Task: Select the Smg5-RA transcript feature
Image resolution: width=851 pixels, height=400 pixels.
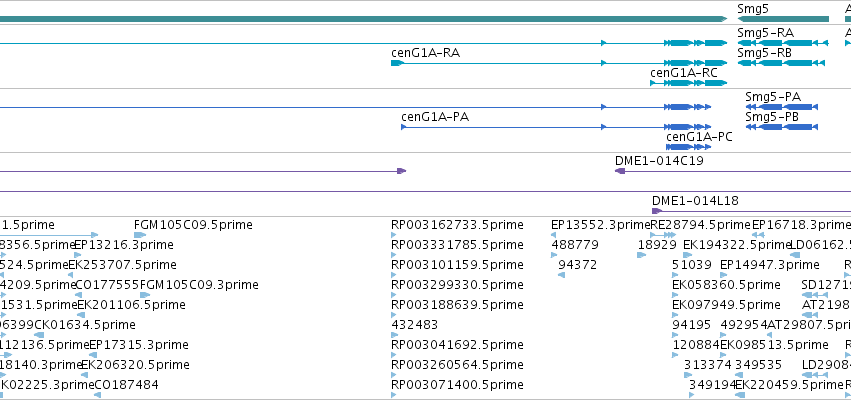Action: [x=783, y=43]
